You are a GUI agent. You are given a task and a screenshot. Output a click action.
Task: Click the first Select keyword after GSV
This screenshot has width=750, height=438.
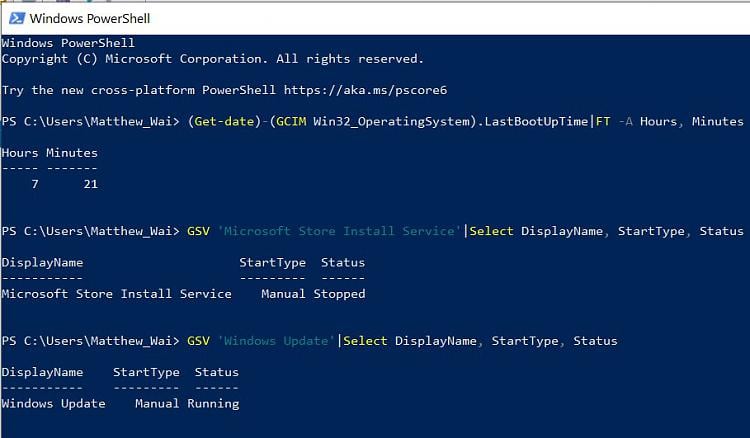click(491, 231)
